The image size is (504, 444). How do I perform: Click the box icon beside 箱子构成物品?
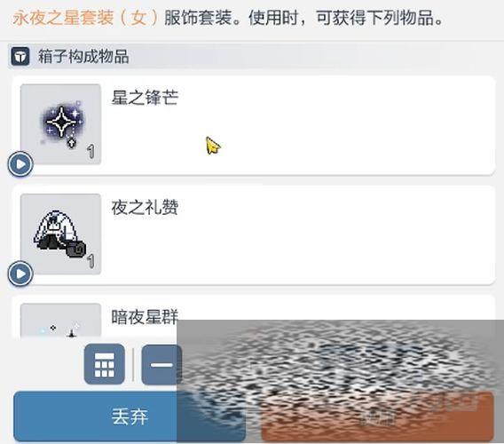(20, 56)
